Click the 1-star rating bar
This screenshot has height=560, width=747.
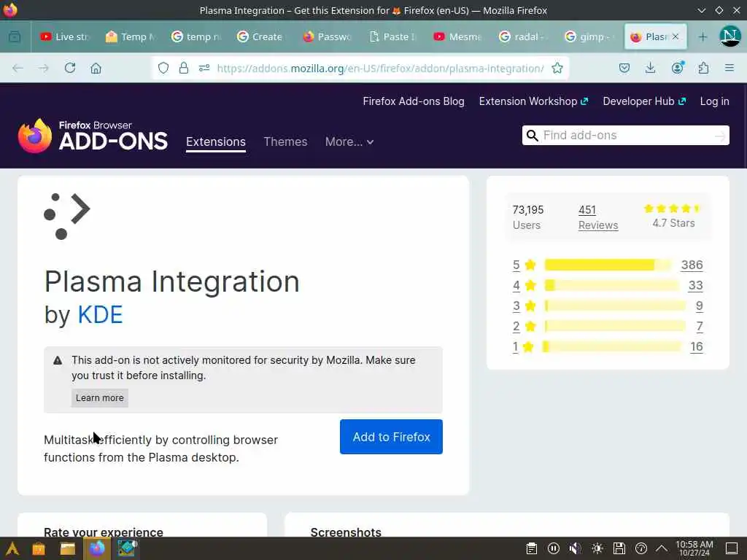612,346
